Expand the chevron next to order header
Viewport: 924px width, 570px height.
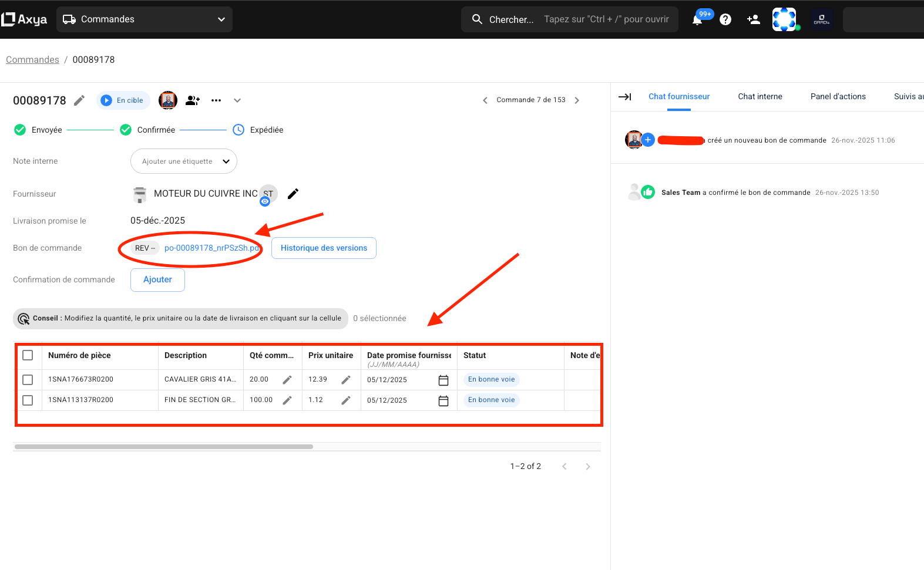(237, 100)
